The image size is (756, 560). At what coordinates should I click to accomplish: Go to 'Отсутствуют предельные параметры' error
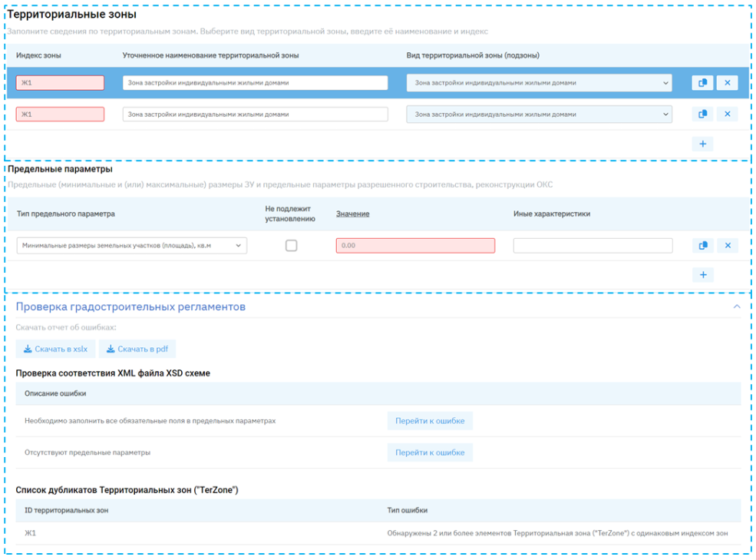(x=430, y=452)
